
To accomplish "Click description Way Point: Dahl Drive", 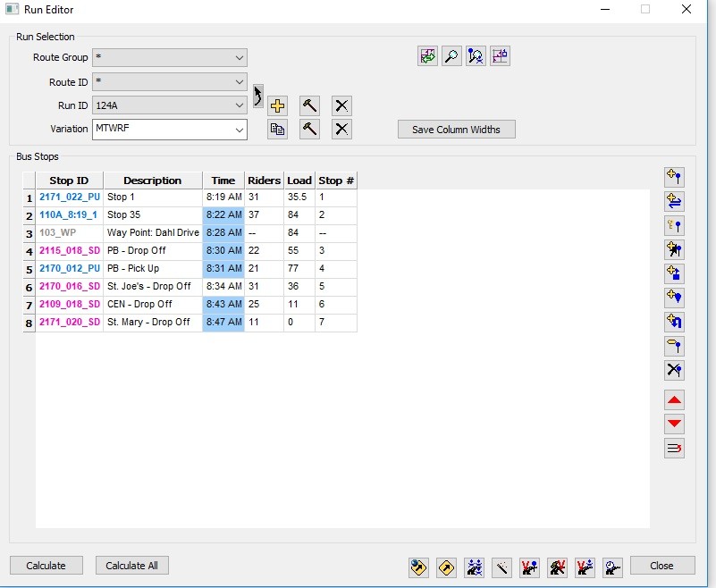I will coord(153,232).
